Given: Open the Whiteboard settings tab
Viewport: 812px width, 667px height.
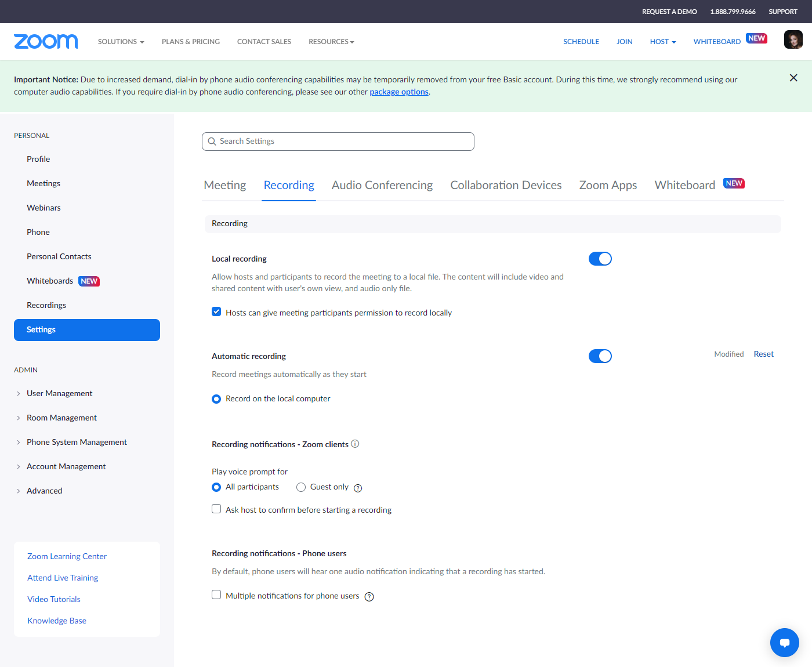Looking at the screenshot, I should click(685, 185).
